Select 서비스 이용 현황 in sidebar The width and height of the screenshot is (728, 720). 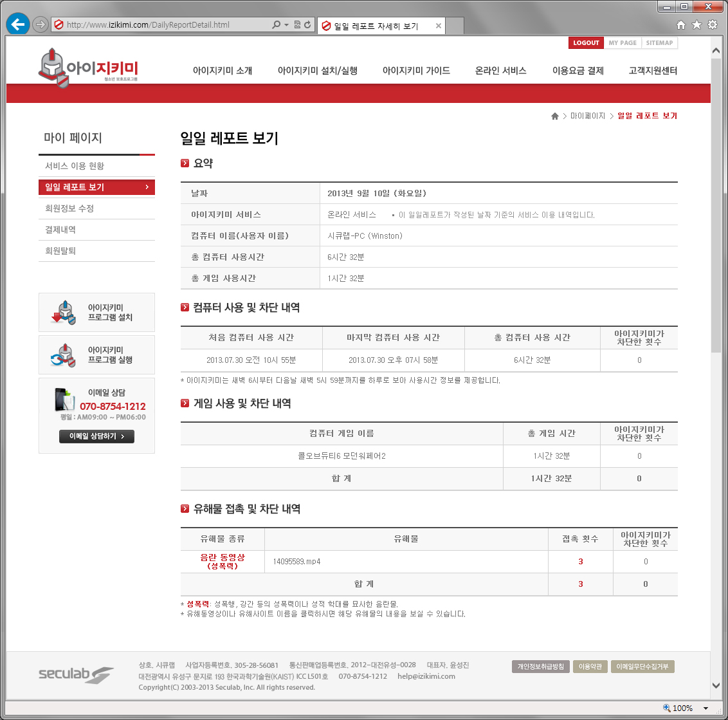[x=75, y=166]
